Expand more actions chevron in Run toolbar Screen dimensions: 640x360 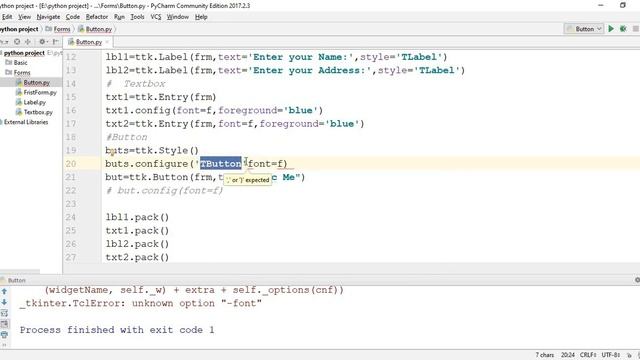4,344
